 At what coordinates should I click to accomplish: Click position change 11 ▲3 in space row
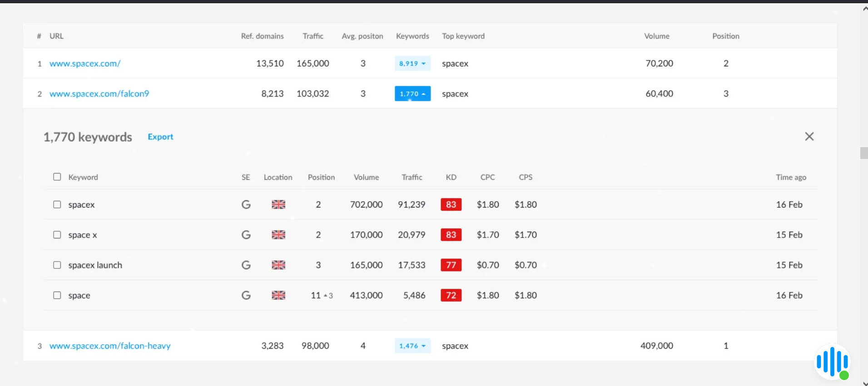pos(322,295)
